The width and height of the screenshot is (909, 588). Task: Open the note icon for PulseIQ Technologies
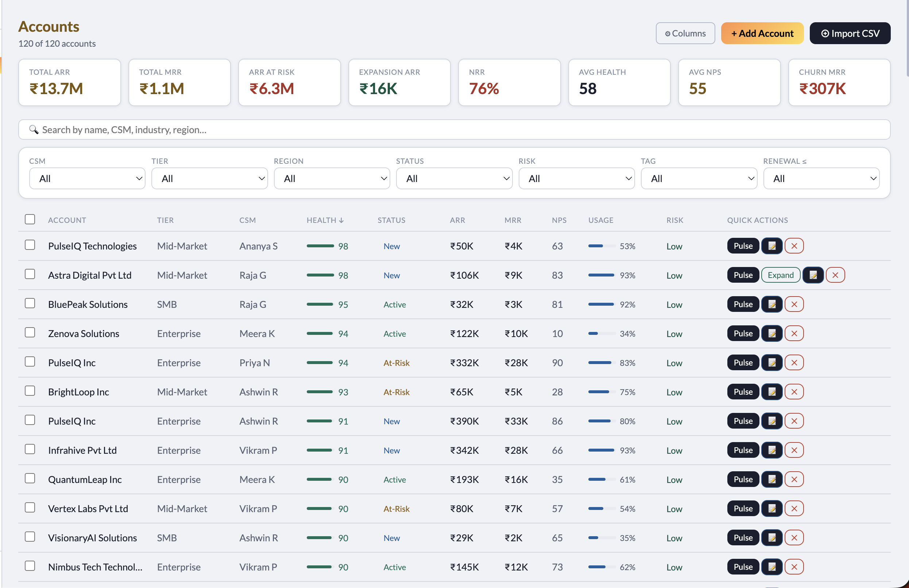tap(771, 246)
